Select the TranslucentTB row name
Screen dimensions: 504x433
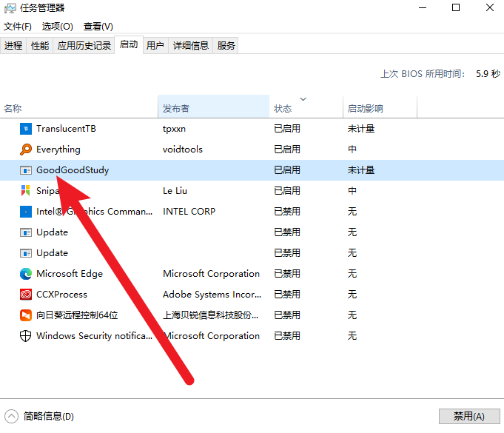pos(66,129)
